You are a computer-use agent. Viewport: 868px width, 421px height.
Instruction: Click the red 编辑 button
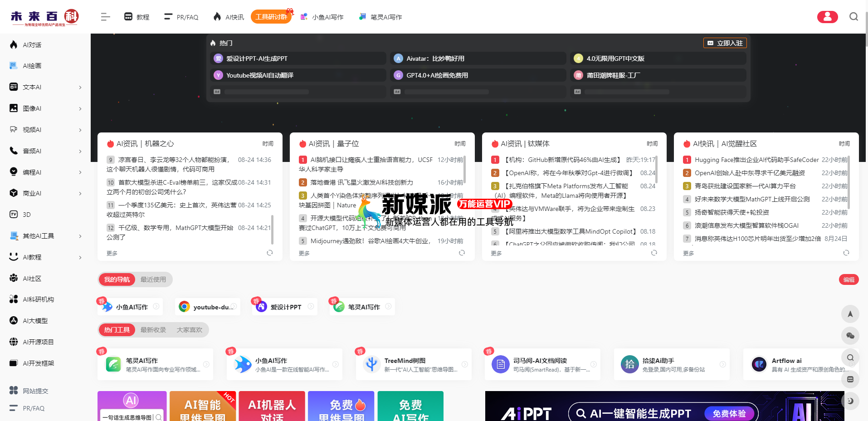click(x=848, y=279)
